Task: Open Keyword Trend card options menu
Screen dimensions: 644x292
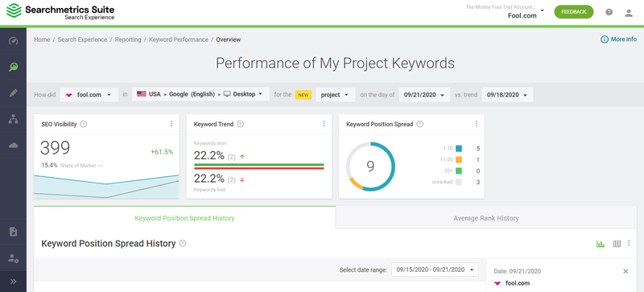Action: pos(324,124)
